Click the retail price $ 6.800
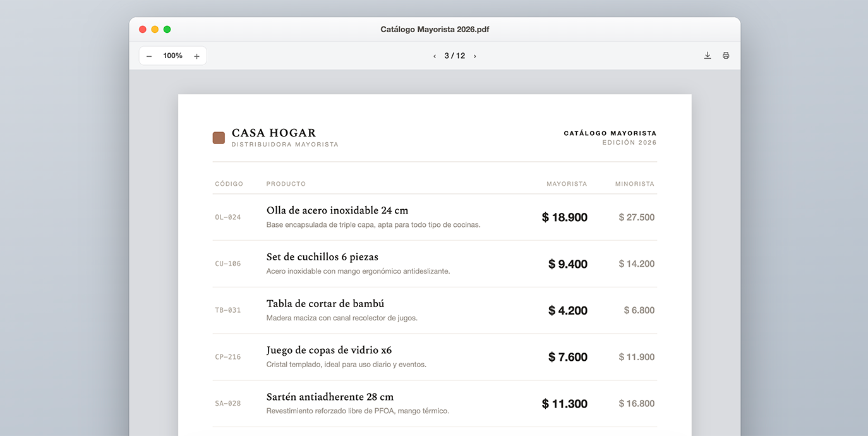This screenshot has height=436, width=868. (639, 310)
